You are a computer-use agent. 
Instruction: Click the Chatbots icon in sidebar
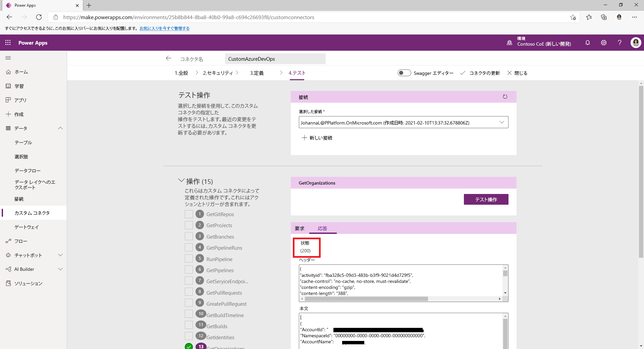(x=8, y=255)
